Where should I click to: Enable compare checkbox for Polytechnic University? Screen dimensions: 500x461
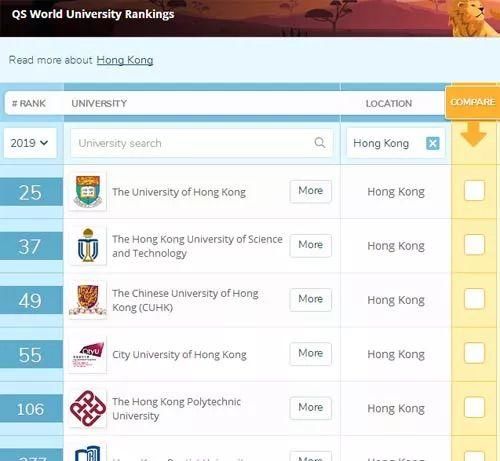(x=474, y=407)
